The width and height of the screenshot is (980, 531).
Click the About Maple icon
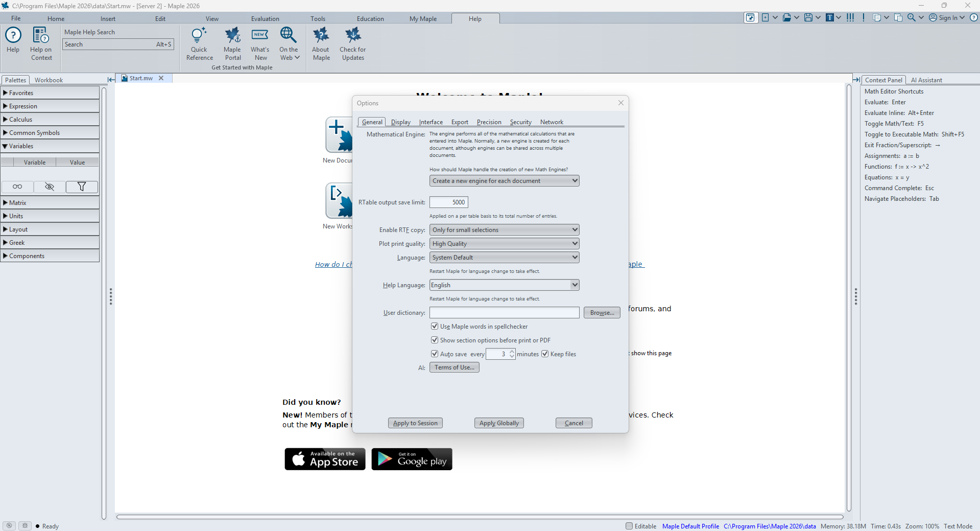321,36
